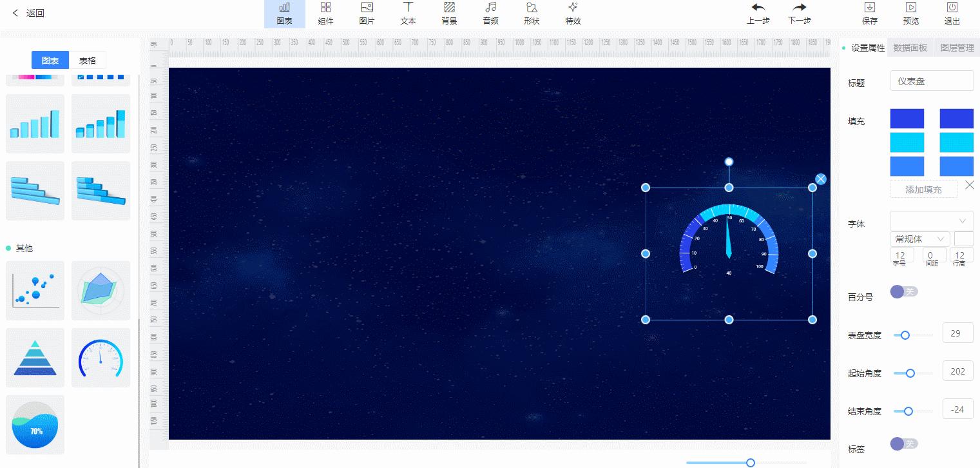Edit the 行高 line height field
This screenshot has height=468, width=980.
point(962,255)
